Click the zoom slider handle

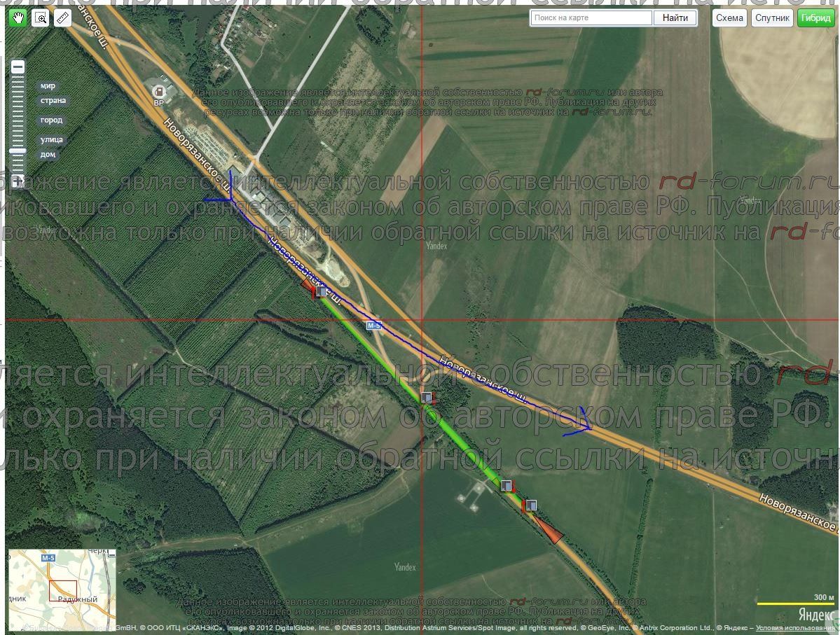18,151
